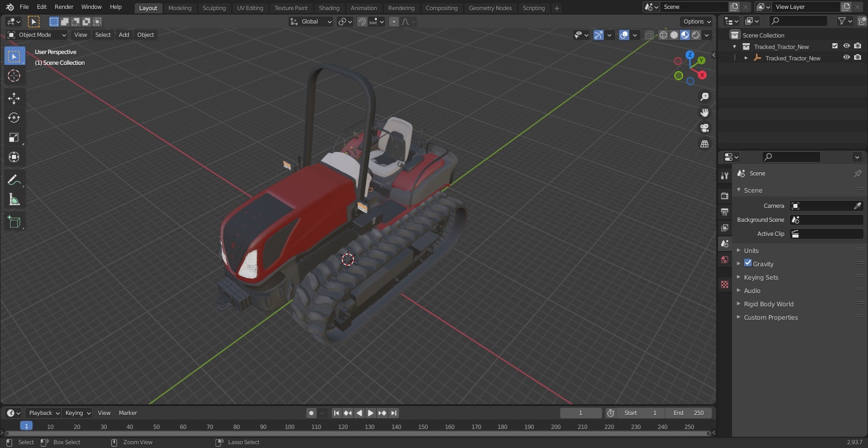Add a new workspace with plus
Image resolution: width=868 pixels, height=448 pixels.
(557, 8)
